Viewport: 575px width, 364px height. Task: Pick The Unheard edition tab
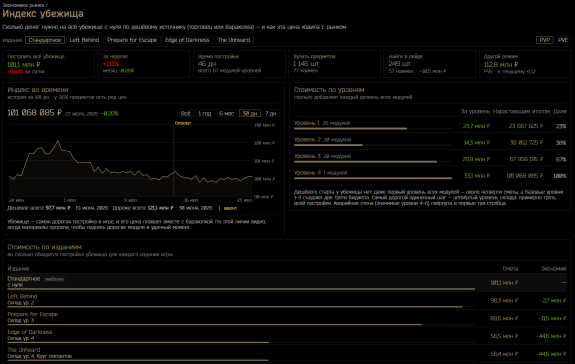point(234,40)
